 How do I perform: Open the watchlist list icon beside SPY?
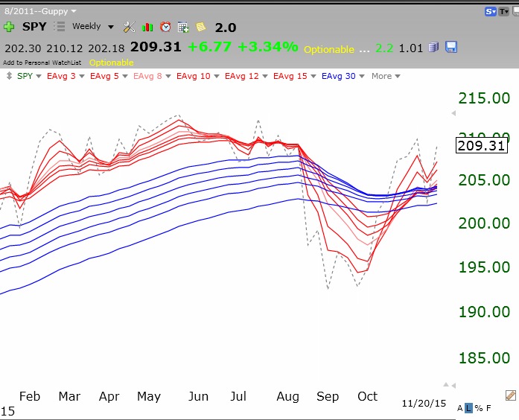[x=60, y=27]
